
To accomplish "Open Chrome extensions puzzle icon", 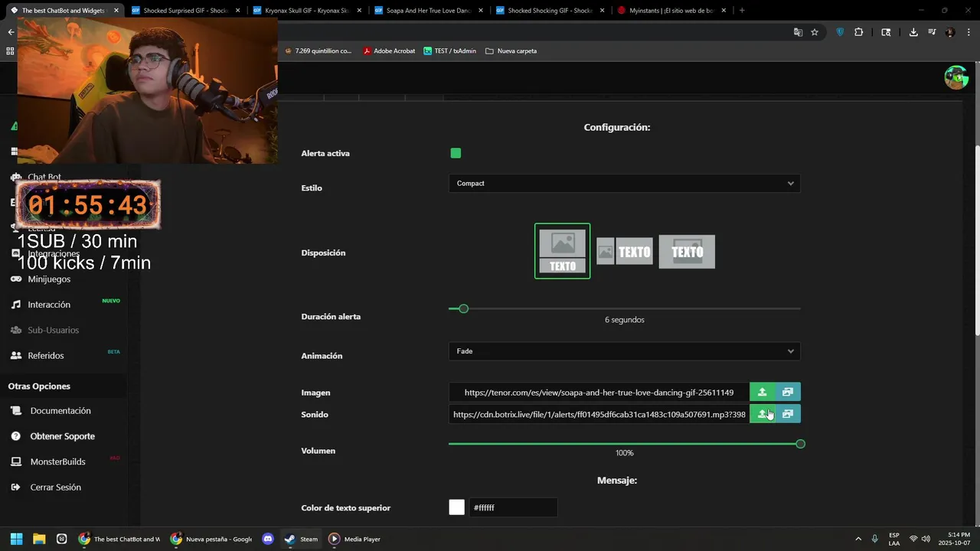I will click(x=858, y=32).
